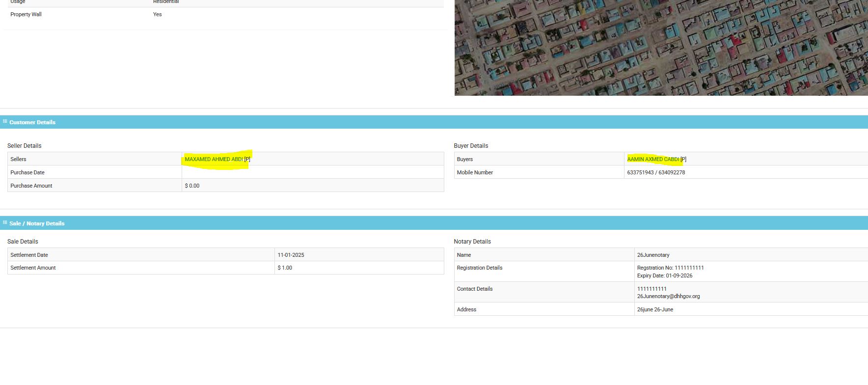
Task: Click the Buyer Details heading
Action: point(471,146)
